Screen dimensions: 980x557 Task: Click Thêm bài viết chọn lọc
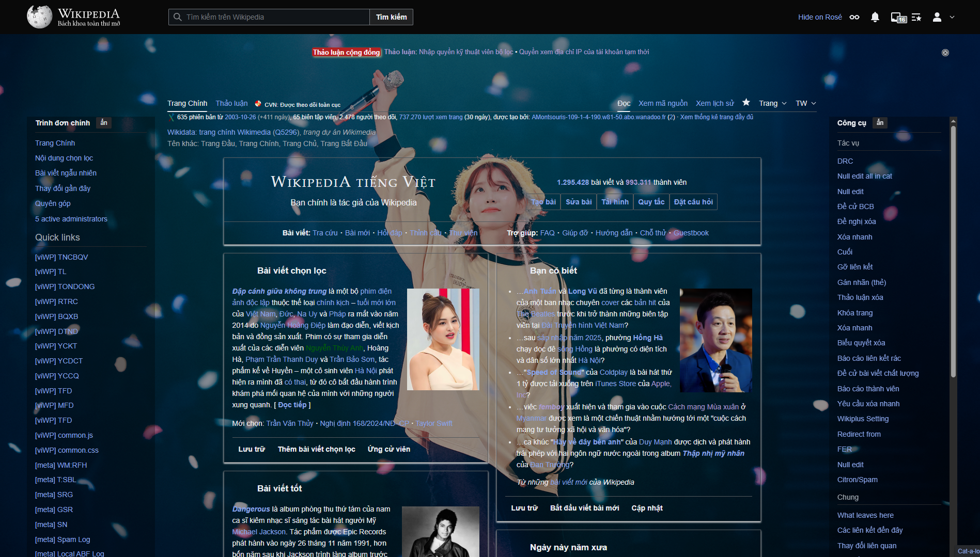(x=317, y=449)
